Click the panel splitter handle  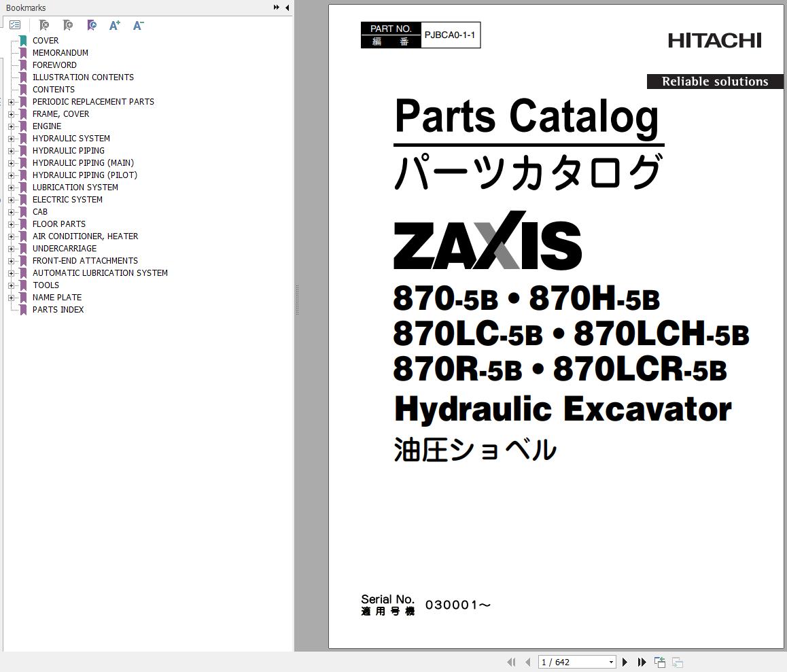[x=297, y=300]
